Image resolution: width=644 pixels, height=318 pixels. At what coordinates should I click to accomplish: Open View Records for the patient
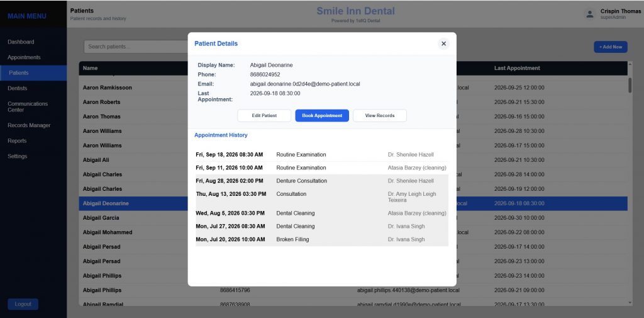click(379, 116)
